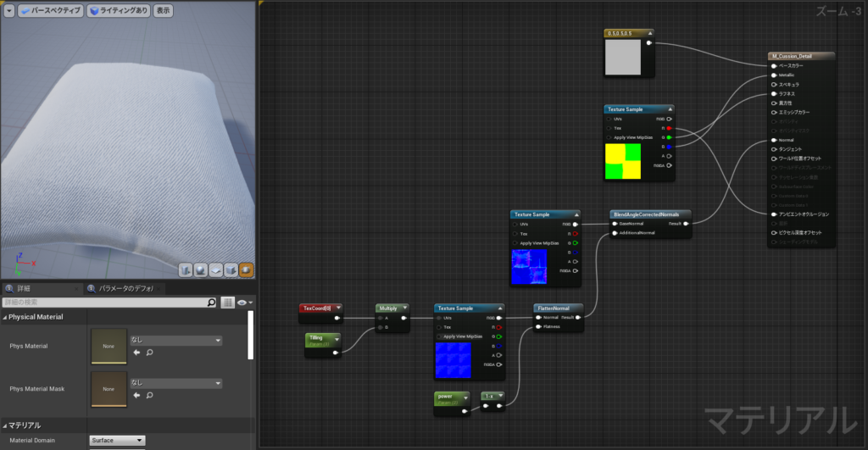Collapse preview of 0.5,0.5,0.5 constant node
The width and height of the screenshot is (868, 450).
(x=650, y=33)
